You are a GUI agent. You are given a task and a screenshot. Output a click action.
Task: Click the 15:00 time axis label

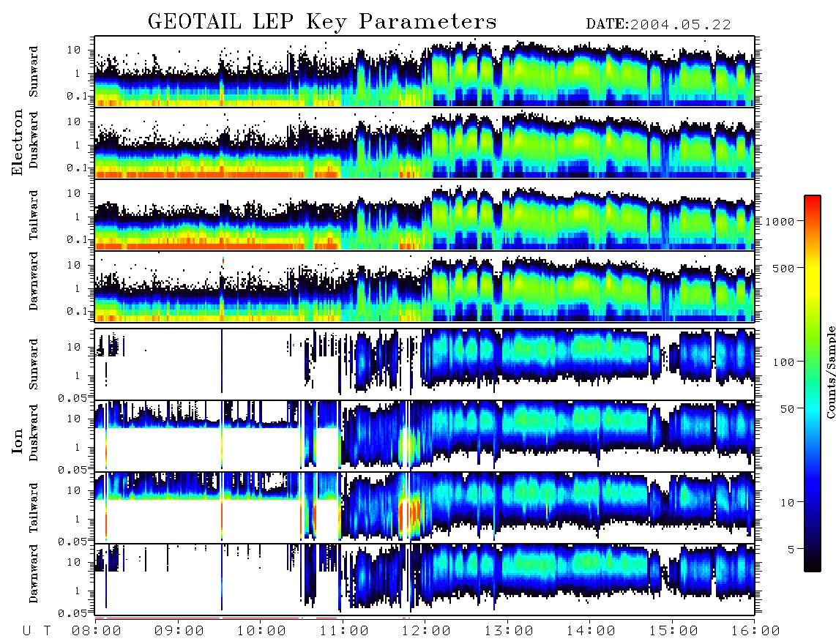tap(673, 632)
